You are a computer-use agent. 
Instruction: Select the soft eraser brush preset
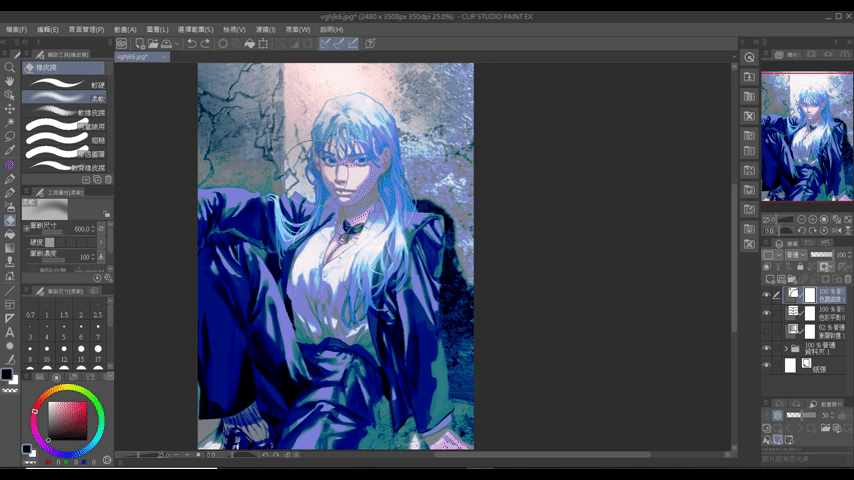(64, 98)
